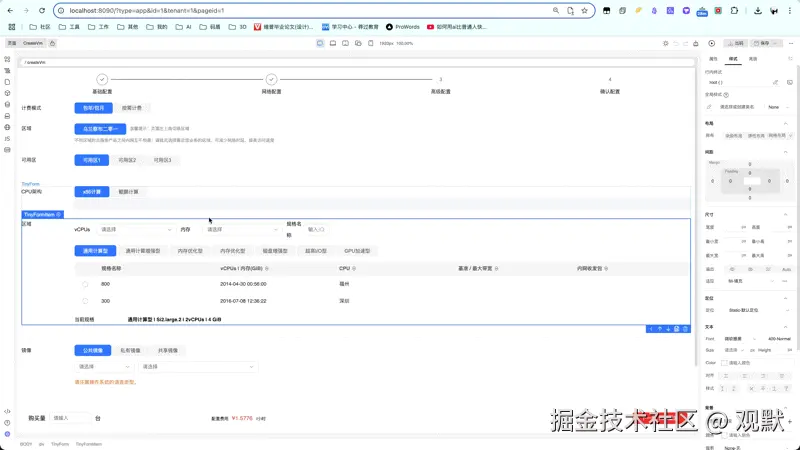Select the GPU加速型 spec tab
The image size is (800, 450).
[x=357, y=251]
